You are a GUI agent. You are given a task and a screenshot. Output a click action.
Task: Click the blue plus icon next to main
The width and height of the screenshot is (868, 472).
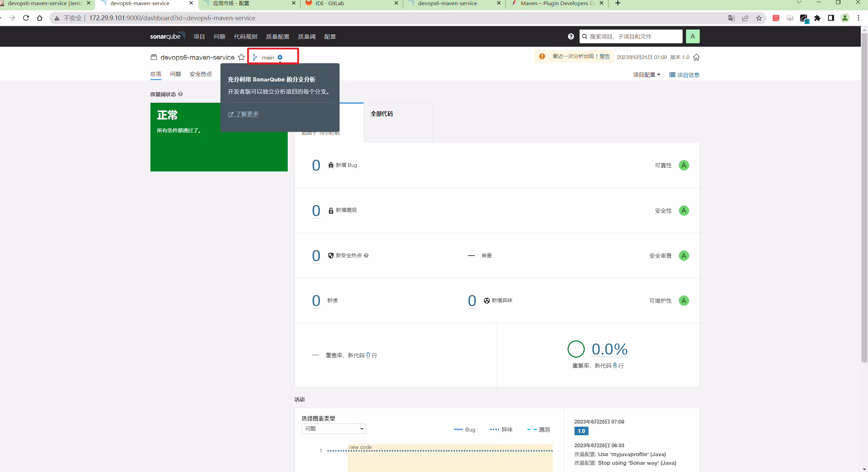(280, 57)
